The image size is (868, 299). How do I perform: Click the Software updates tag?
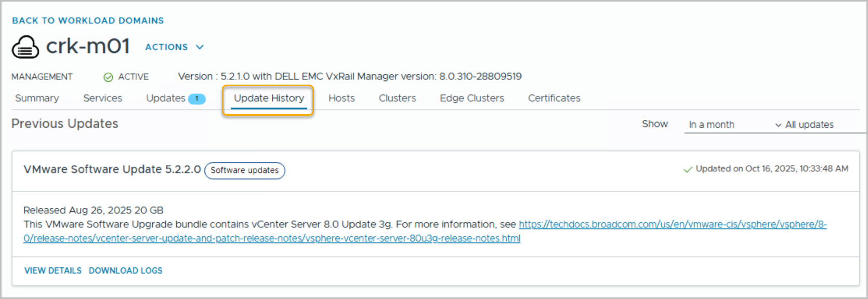(x=244, y=170)
